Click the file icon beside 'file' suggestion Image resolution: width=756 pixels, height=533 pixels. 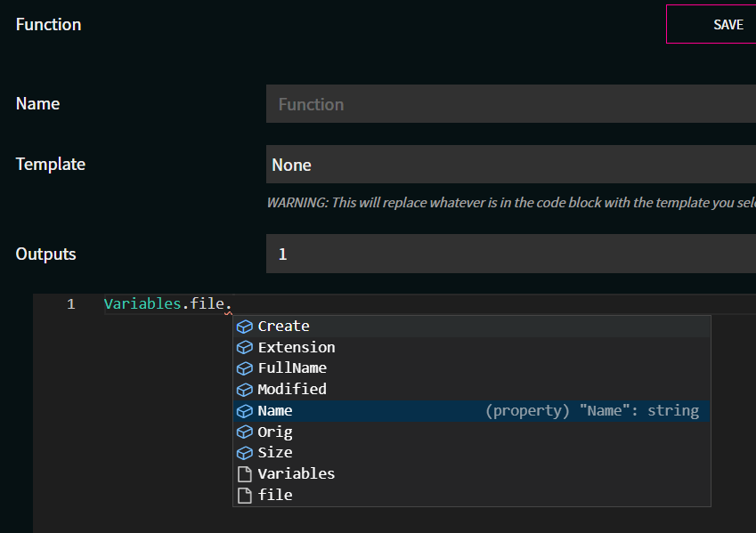point(245,495)
